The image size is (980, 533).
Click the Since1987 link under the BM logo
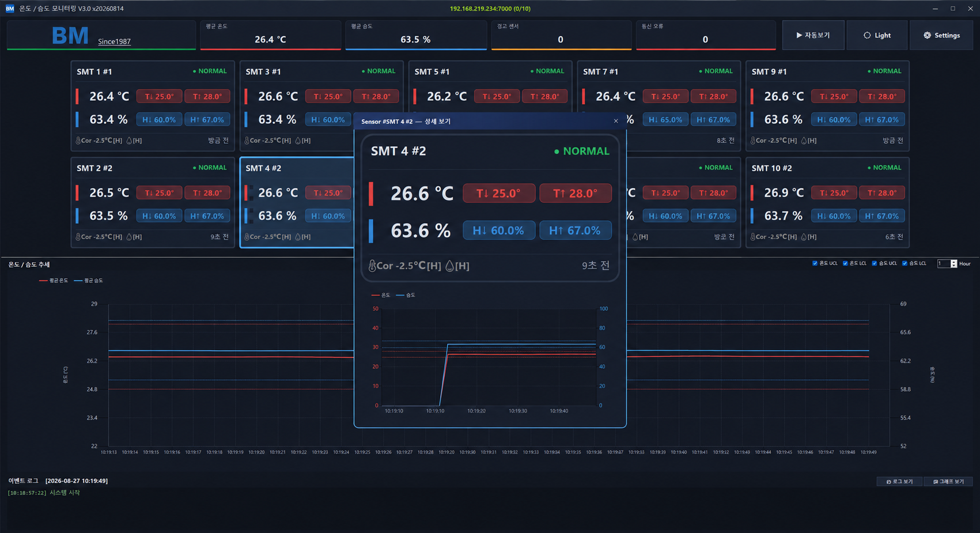click(114, 41)
